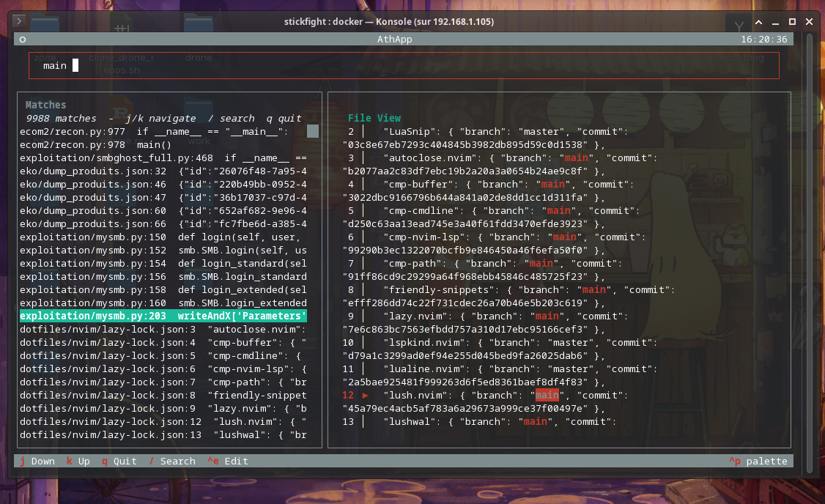Click the Konsole keep-above chevron button

coord(759,21)
